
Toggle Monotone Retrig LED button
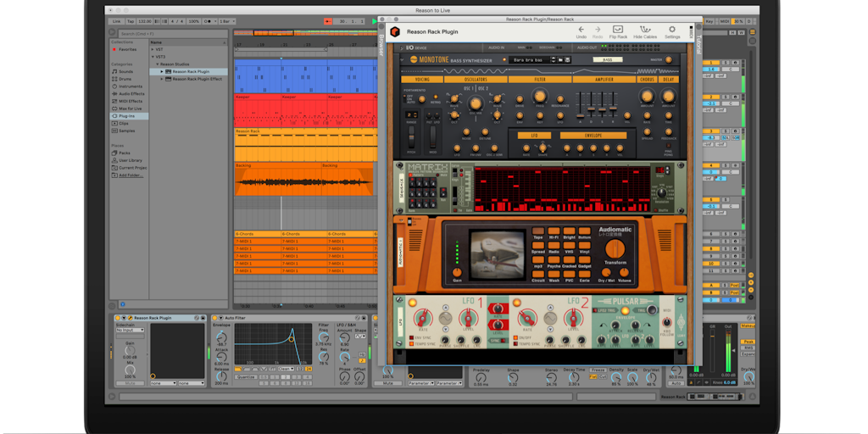pos(436,97)
